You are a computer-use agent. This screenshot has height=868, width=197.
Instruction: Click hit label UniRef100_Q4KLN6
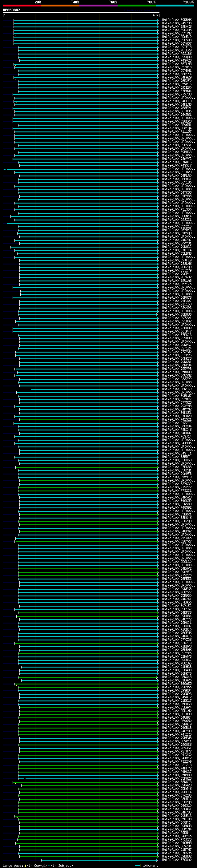pos(177,104)
